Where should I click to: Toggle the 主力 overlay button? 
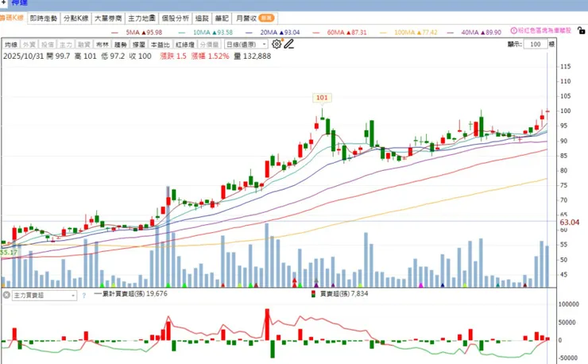66,45
